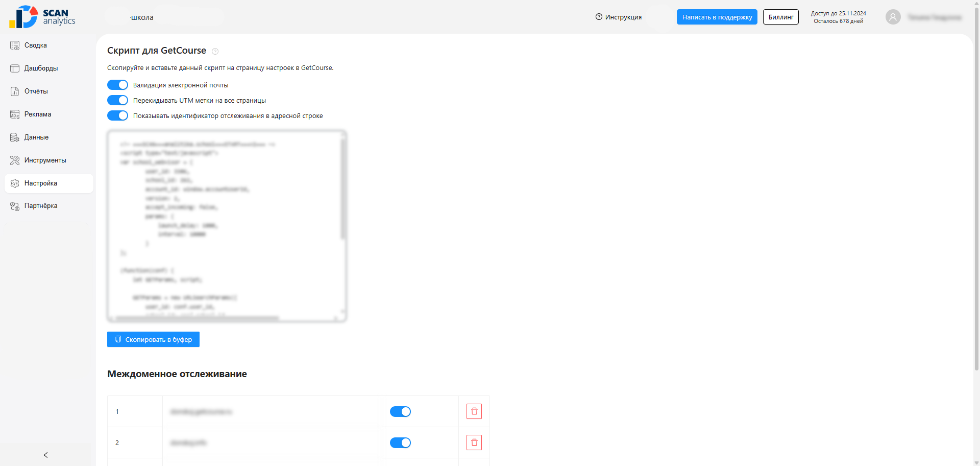Open the Инструменты menu item
The image size is (980, 466).
(49, 160)
